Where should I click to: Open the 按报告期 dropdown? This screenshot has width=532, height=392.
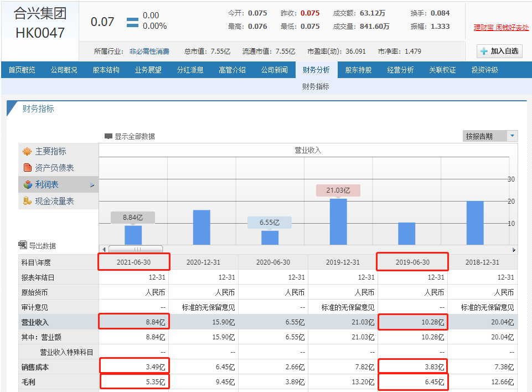(x=512, y=136)
